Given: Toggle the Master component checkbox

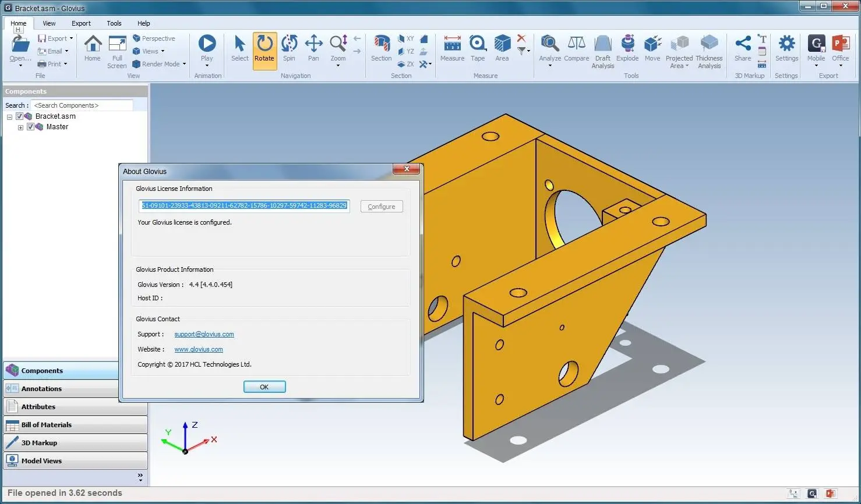Looking at the screenshot, I should pos(30,127).
